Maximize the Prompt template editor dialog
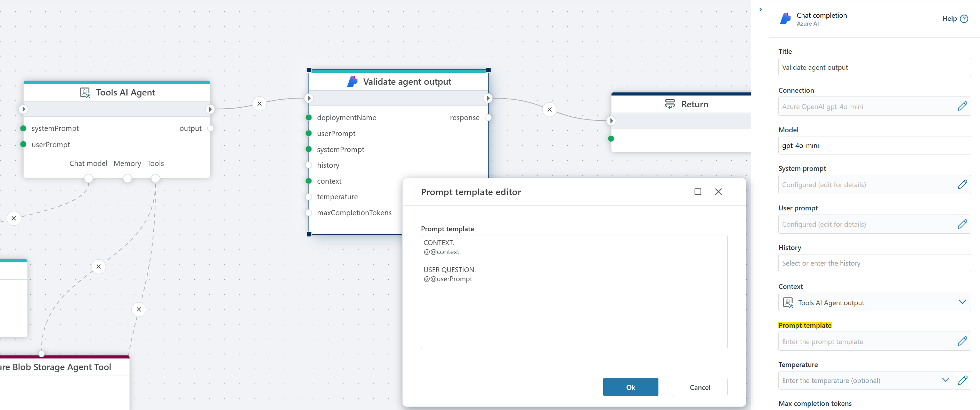Image resolution: width=980 pixels, height=410 pixels. tap(698, 192)
